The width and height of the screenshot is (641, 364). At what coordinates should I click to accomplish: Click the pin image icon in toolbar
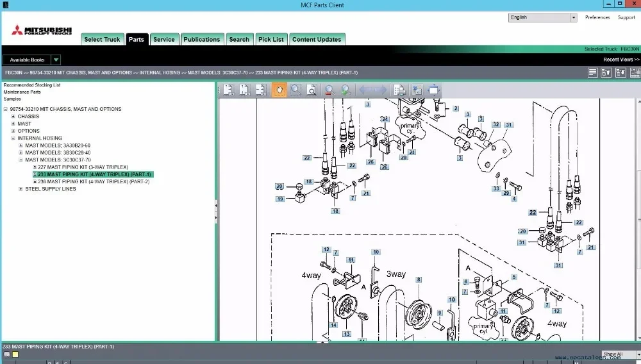417,90
